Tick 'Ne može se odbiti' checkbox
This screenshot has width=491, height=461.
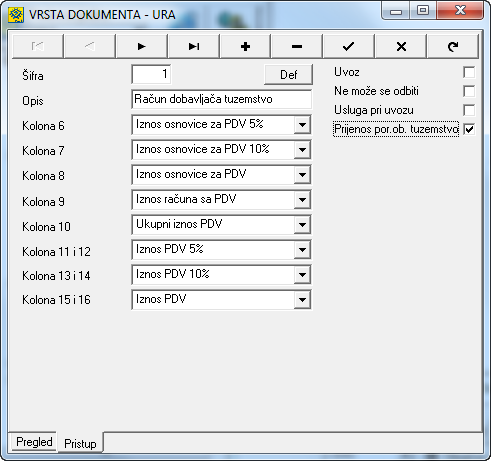(469, 91)
